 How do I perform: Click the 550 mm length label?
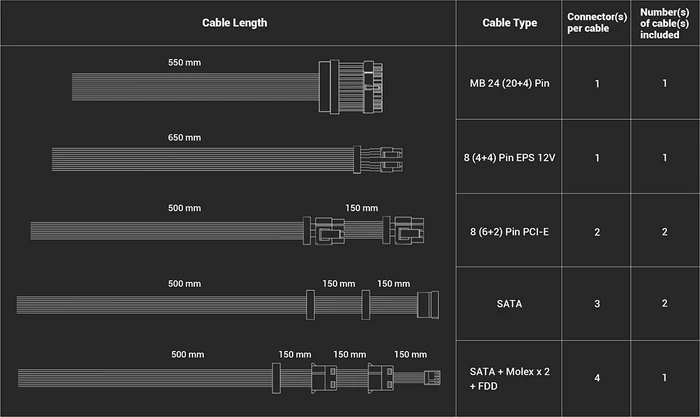point(184,63)
